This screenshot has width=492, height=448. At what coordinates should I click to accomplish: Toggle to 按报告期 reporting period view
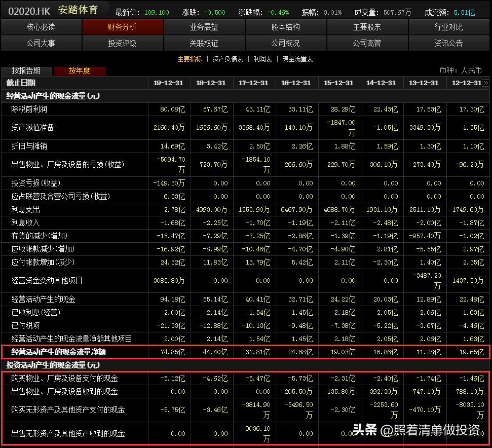pyautogui.click(x=26, y=71)
